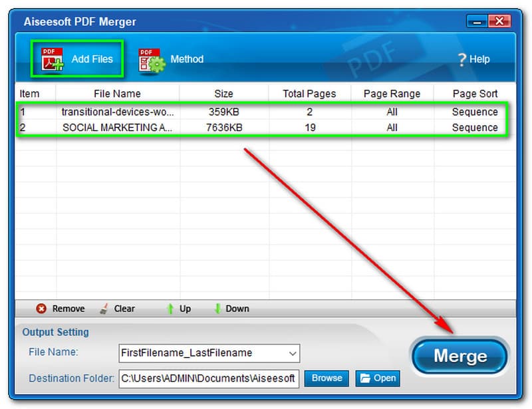Click Sequence in the transitional-devices row

pyautogui.click(x=475, y=112)
